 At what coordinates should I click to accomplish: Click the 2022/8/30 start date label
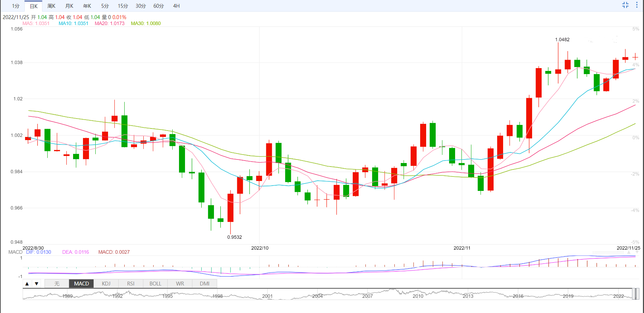tap(33, 248)
